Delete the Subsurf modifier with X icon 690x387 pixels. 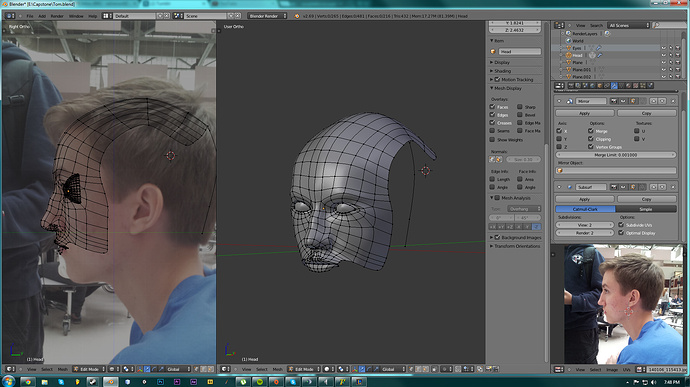tap(673, 187)
